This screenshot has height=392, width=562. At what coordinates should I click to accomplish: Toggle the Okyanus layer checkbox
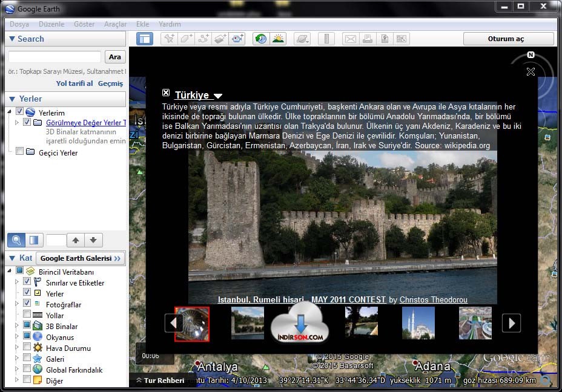(x=27, y=336)
